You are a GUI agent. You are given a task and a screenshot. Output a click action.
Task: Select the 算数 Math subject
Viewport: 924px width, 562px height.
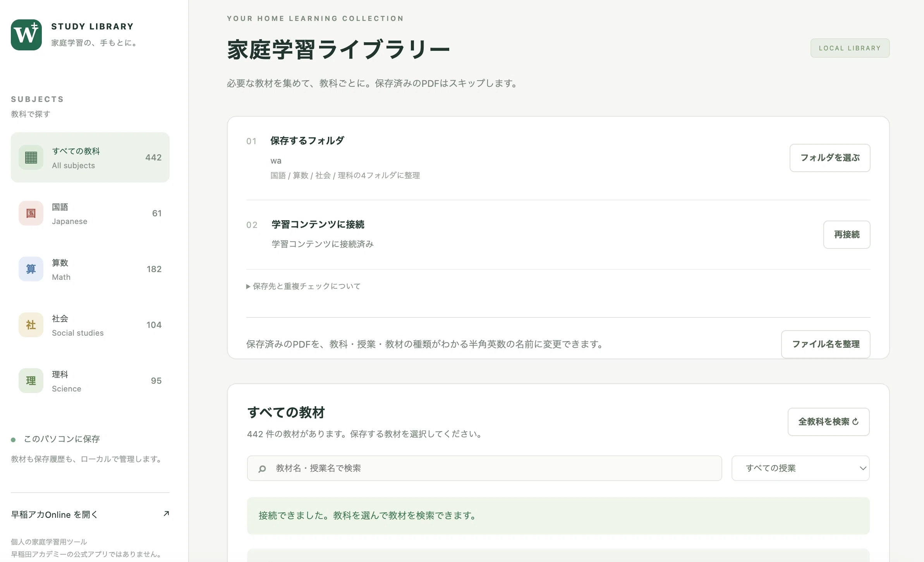click(90, 269)
